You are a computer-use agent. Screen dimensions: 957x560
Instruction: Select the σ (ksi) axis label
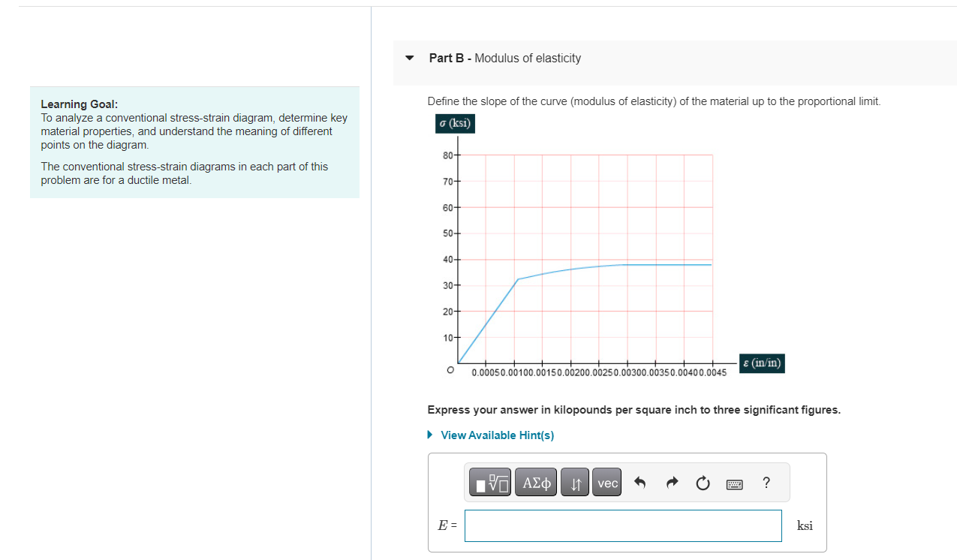(x=455, y=123)
